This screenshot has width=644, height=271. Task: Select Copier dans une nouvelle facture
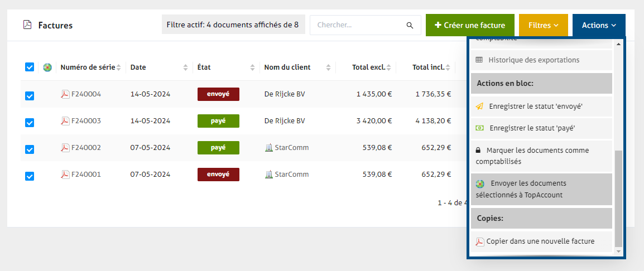pyautogui.click(x=540, y=241)
